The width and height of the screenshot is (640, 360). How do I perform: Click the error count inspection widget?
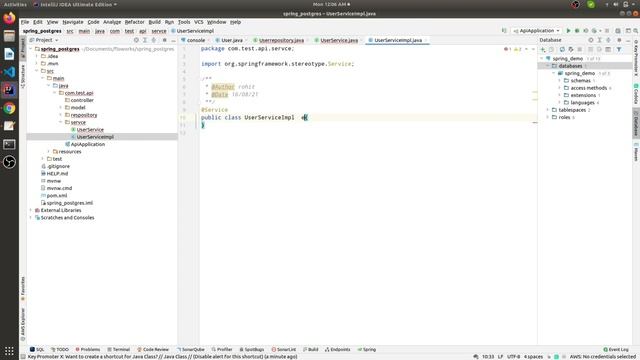(508, 49)
